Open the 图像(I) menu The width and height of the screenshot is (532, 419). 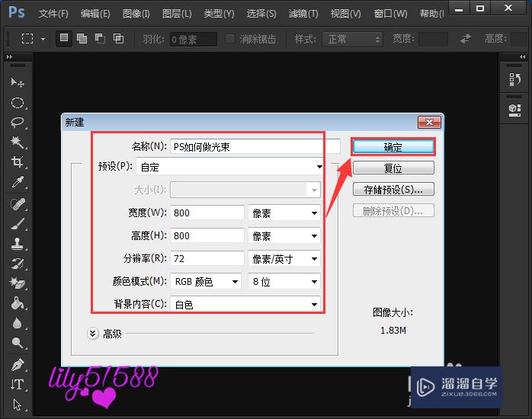pyautogui.click(x=136, y=14)
